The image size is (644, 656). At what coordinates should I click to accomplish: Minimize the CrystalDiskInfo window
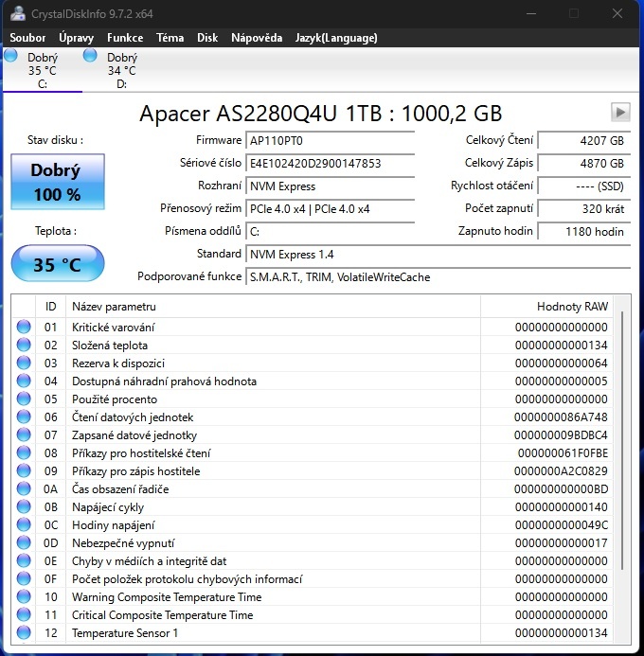[531, 13]
